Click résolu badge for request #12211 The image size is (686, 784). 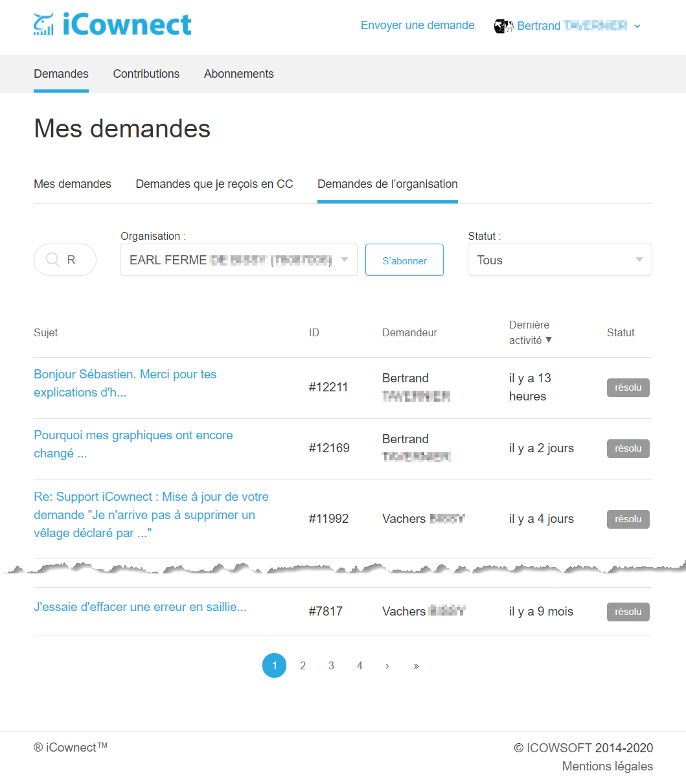pos(628,387)
